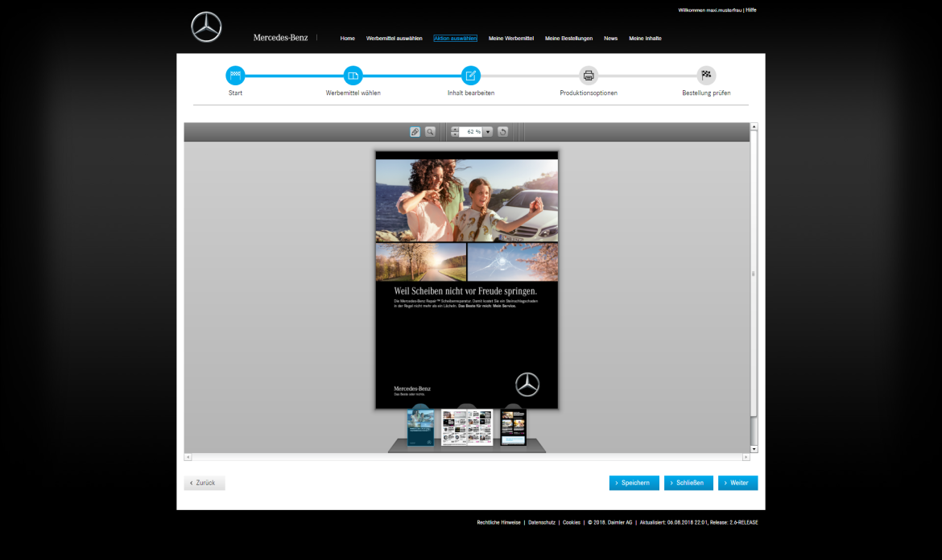Click the Hilfe link at top right
This screenshot has height=560, width=942.
(751, 10)
